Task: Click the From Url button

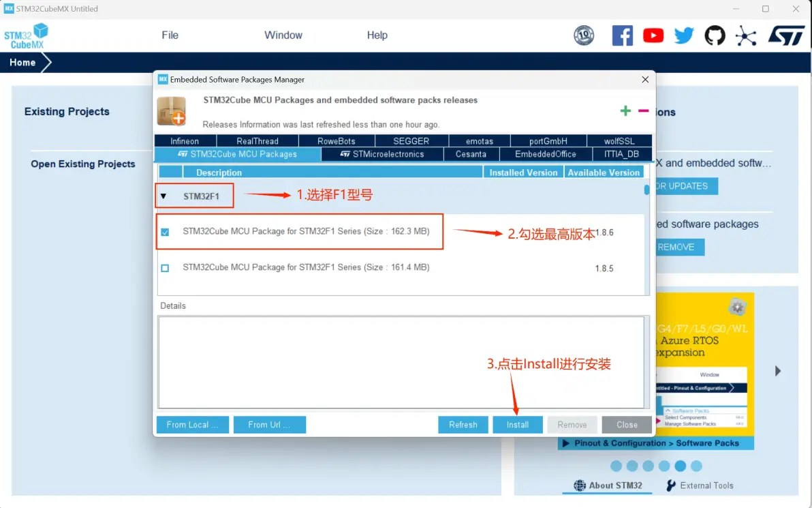Action: point(269,425)
